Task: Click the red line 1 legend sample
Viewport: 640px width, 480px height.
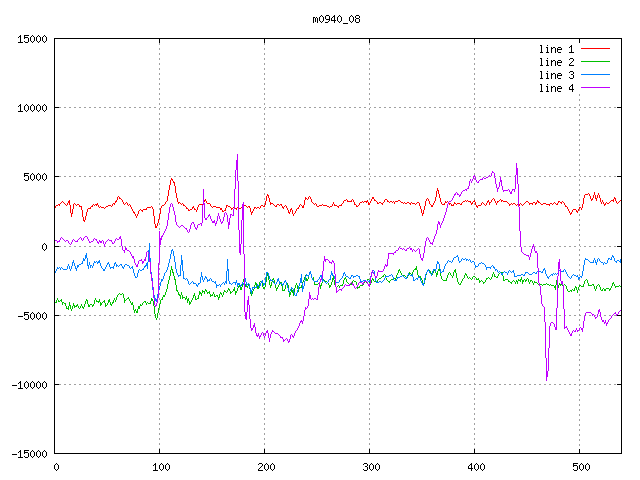Action: pyautogui.click(x=596, y=49)
